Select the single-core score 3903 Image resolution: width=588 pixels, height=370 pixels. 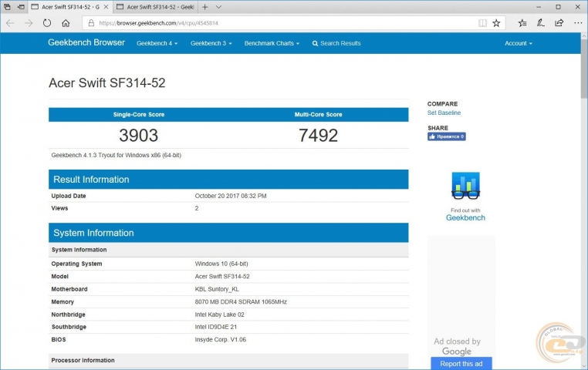pos(138,135)
